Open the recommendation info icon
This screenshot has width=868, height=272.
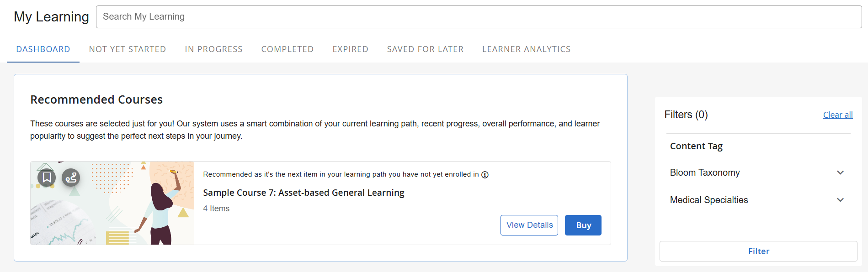[485, 175]
